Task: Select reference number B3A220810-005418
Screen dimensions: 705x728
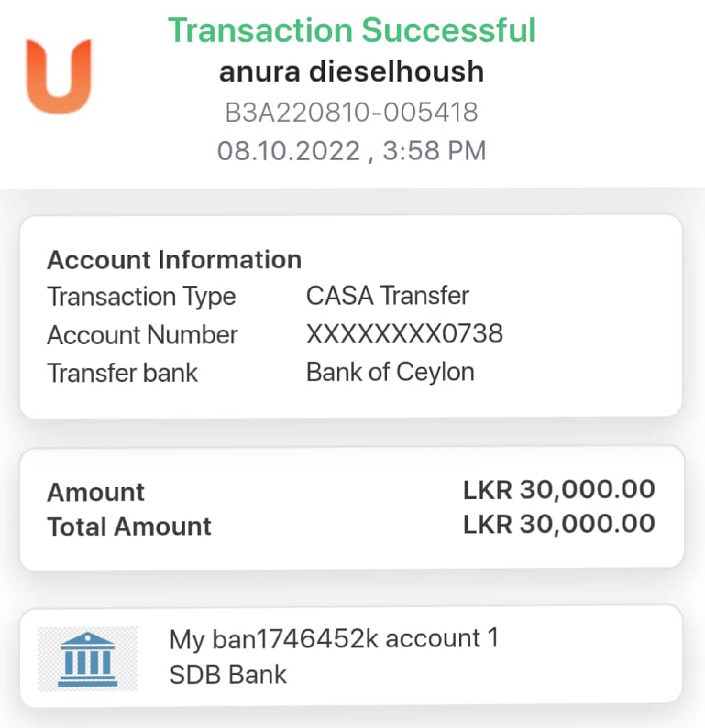Action: 352,112
